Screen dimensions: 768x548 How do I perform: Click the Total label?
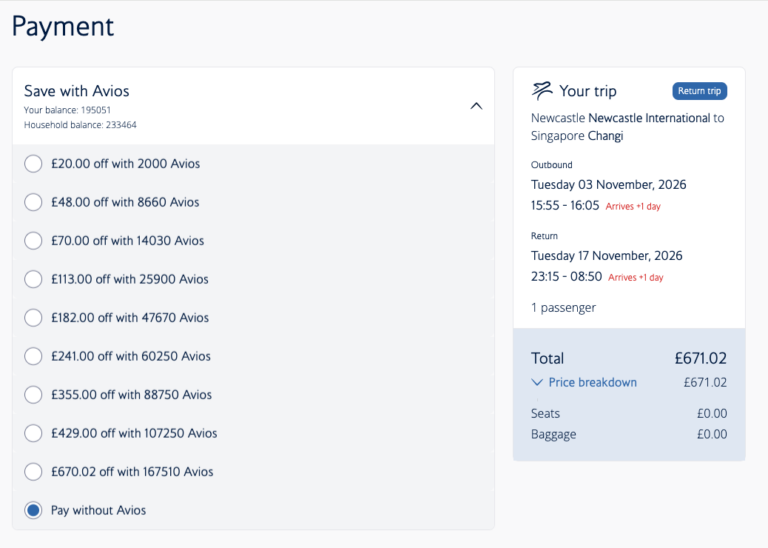[548, 358]
